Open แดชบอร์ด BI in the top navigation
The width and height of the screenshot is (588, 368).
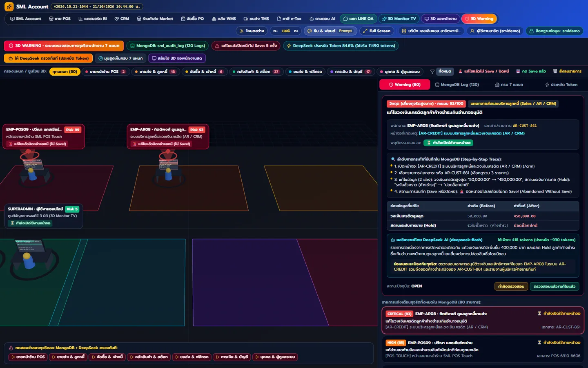pos(93,19)
